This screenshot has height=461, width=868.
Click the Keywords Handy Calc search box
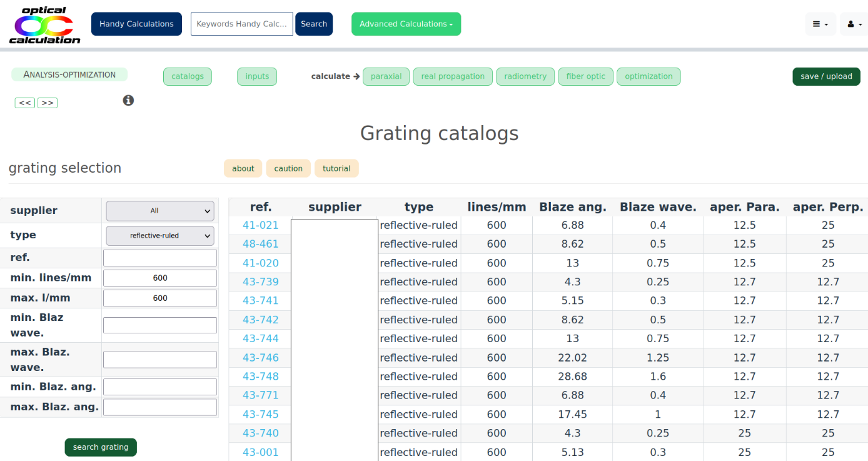point(241,24)
